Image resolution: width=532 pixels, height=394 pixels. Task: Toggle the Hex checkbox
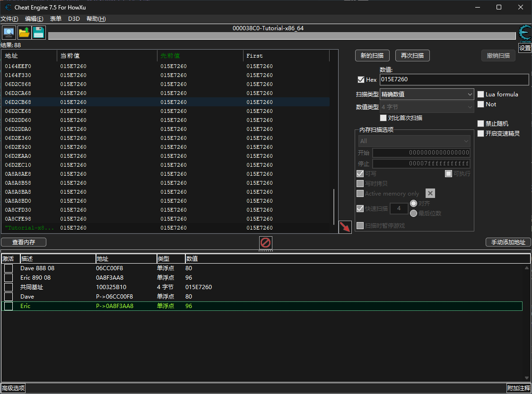pos(361,80)
